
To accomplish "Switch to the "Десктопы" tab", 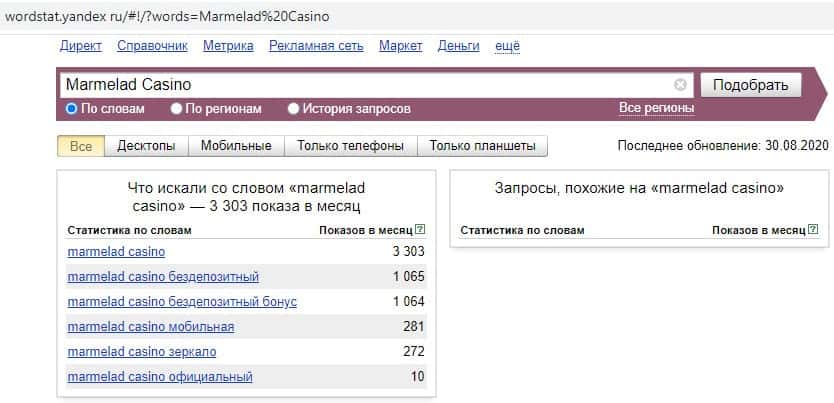I will coord(146,146).
